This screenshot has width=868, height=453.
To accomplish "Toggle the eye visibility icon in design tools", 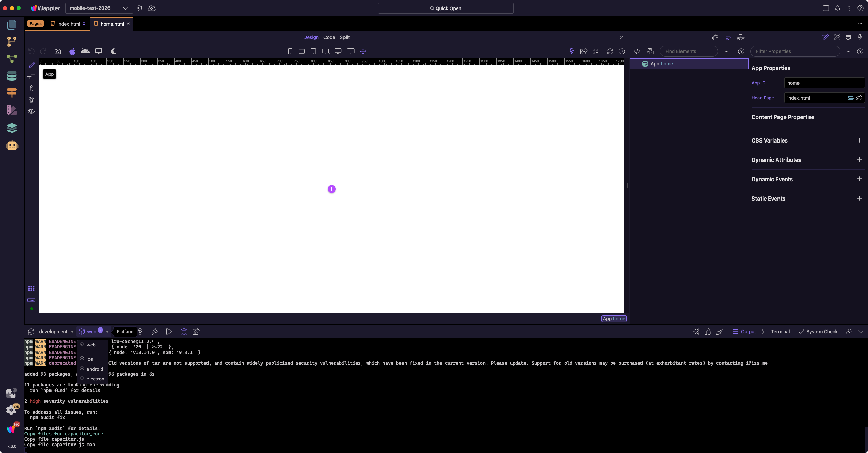I will coord(31,111).
